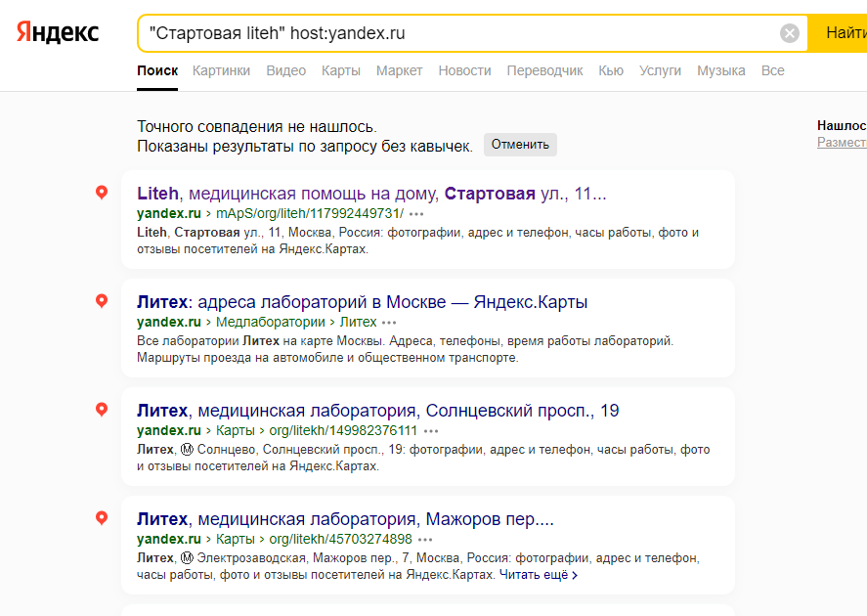Select the Переводчик tab
The height and width of the screenshot is (616, 867).
coord(544,70)
